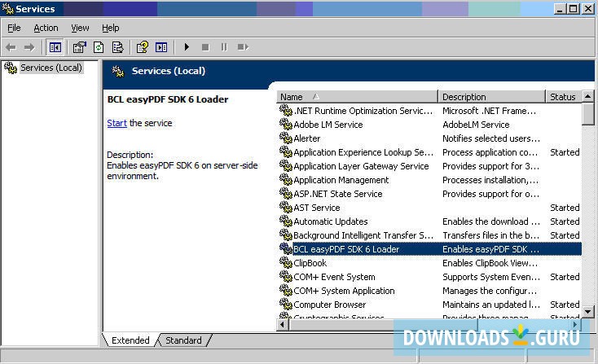Click Started status of AST Service
The height and width of the screenshot is (364, 598).
click(x=565, y=208)
